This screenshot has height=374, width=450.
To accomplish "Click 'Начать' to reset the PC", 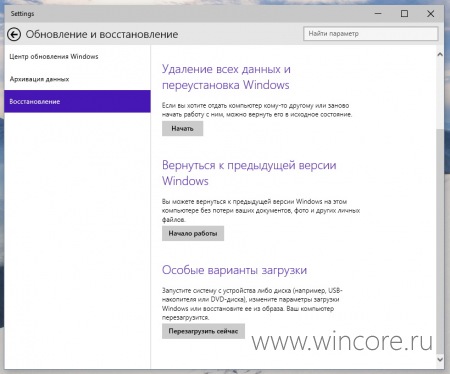I will [182, 129].
